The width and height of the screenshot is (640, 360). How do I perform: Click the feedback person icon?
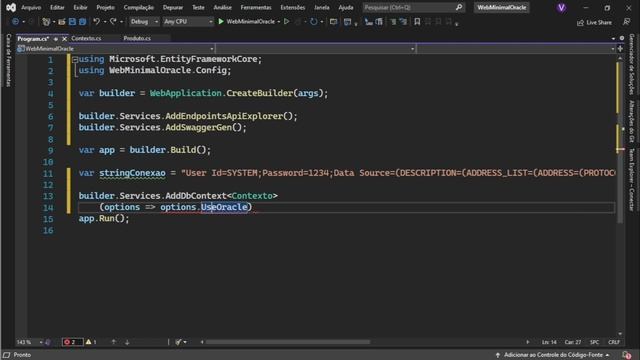627,22
